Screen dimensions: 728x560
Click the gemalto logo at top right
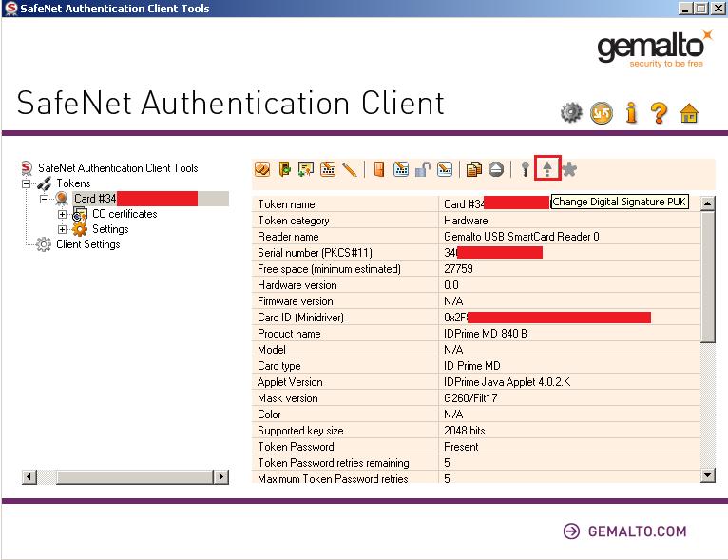(x=654, y=49)
